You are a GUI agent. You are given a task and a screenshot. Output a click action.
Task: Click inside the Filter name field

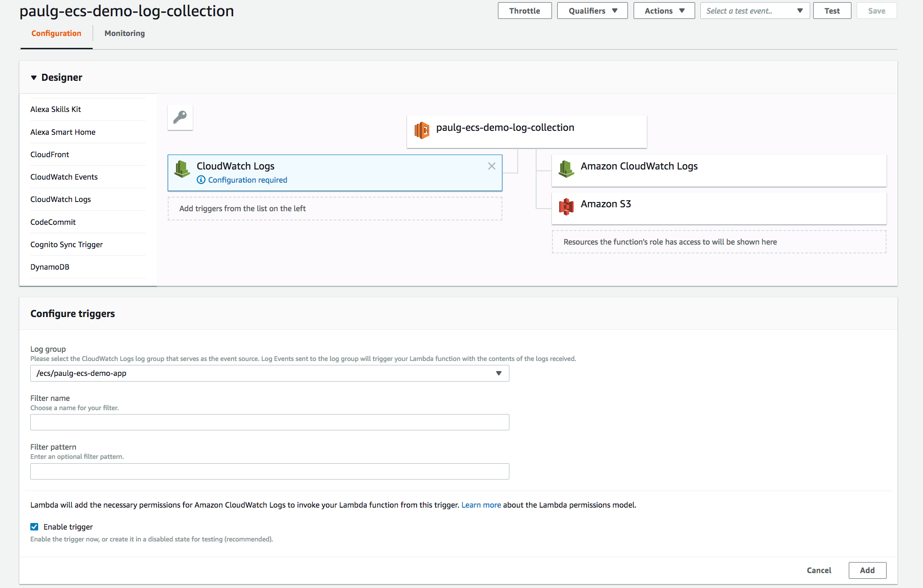[269, 422]
